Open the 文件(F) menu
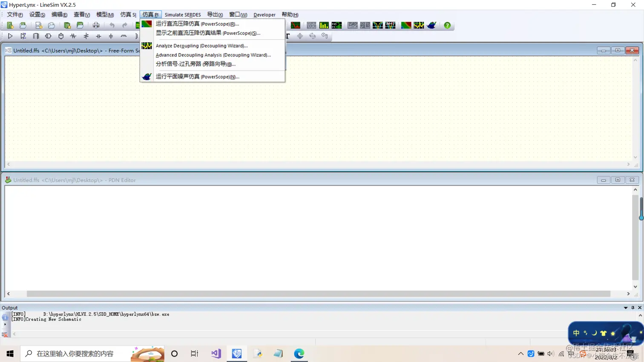Viewport: 644px width, 362px height. coord(15,14)
